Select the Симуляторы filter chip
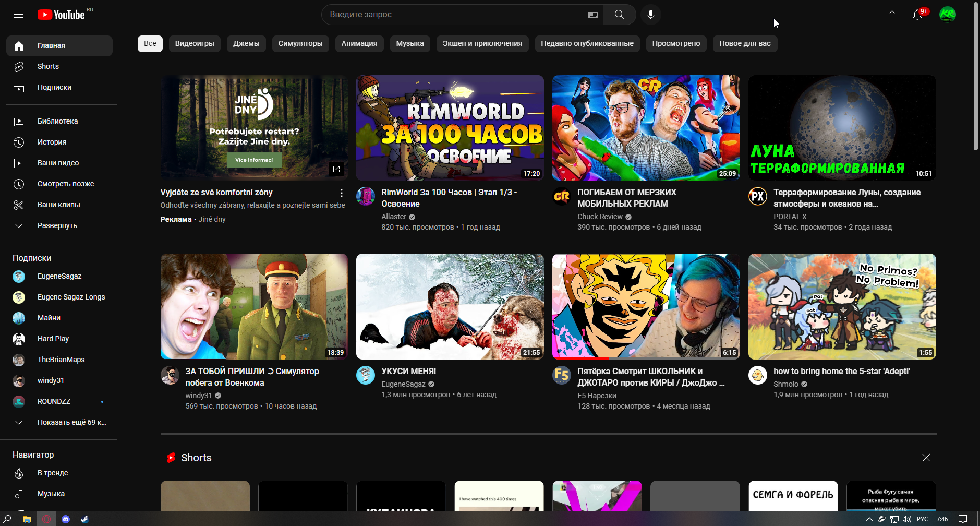This screenshot has width=980, height=526. 300,44
